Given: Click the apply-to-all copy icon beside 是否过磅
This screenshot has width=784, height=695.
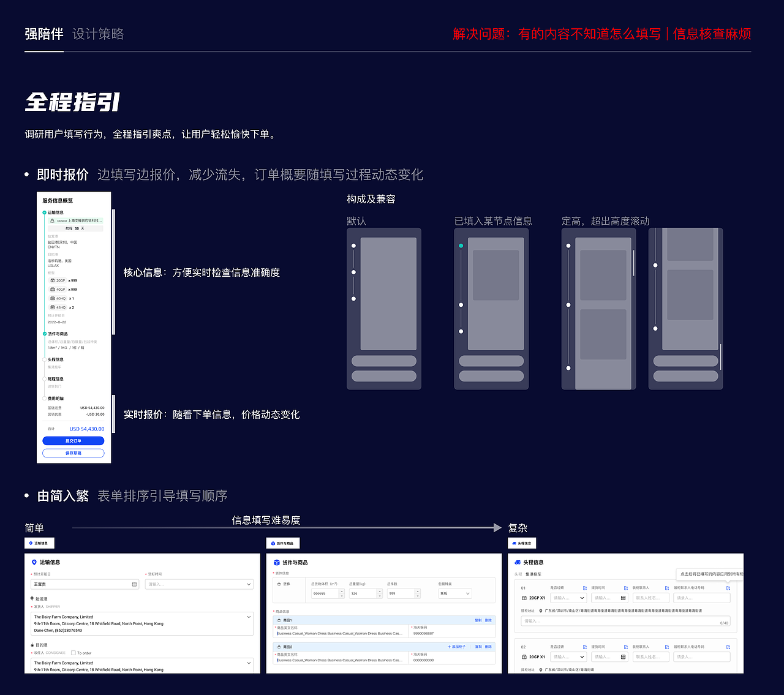Looking at the screenshot, I should click(584, 588).
